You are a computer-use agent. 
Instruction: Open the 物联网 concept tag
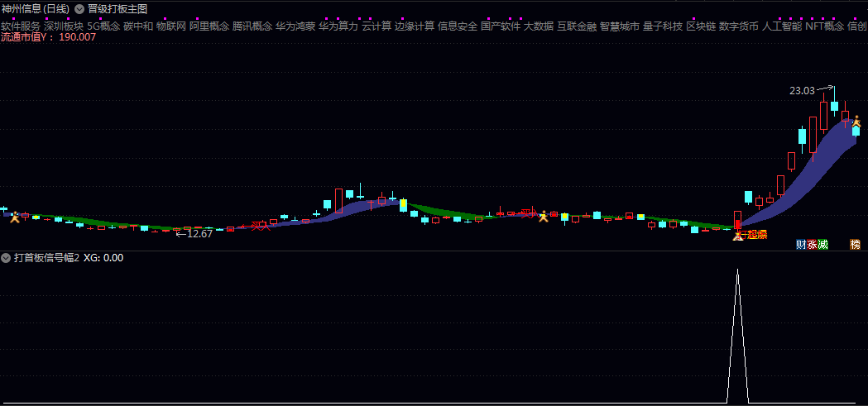pyautogui.click(x=171, y=26)
